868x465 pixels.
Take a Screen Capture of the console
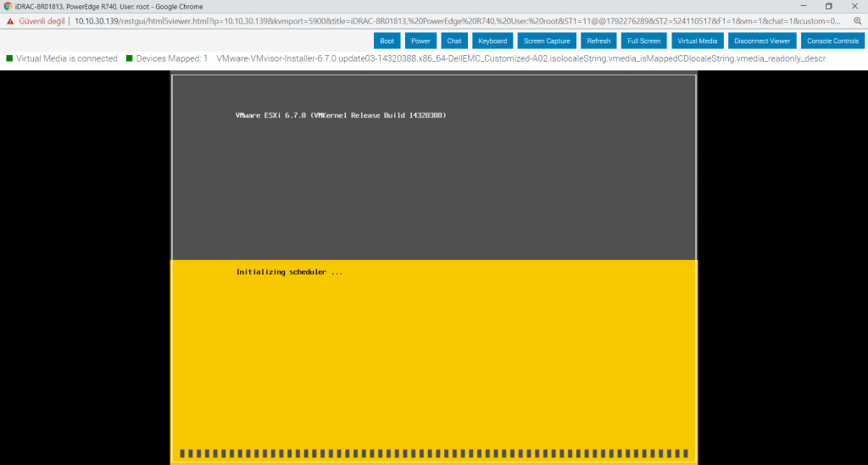click(547, 41)
